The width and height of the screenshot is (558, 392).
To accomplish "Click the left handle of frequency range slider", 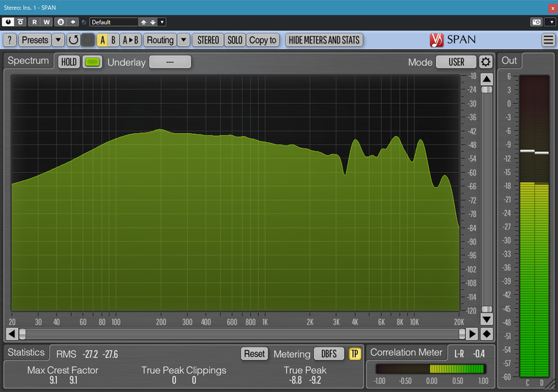I will pos(22,333).
